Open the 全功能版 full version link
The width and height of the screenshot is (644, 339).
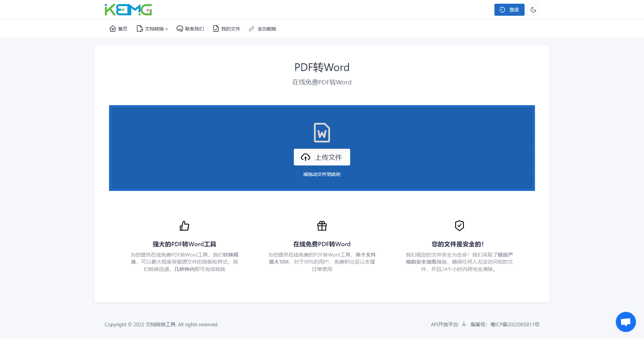coord(263,29)
